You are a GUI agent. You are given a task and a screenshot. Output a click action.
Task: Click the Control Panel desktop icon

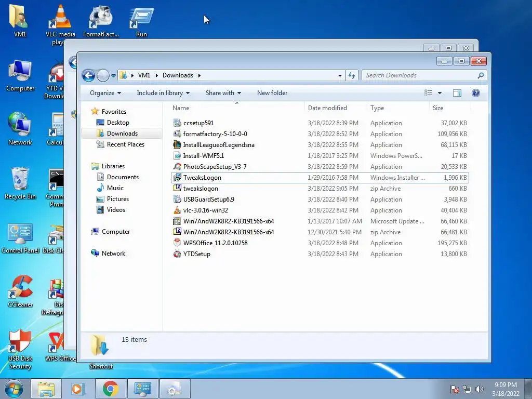[x=20, y=233]
